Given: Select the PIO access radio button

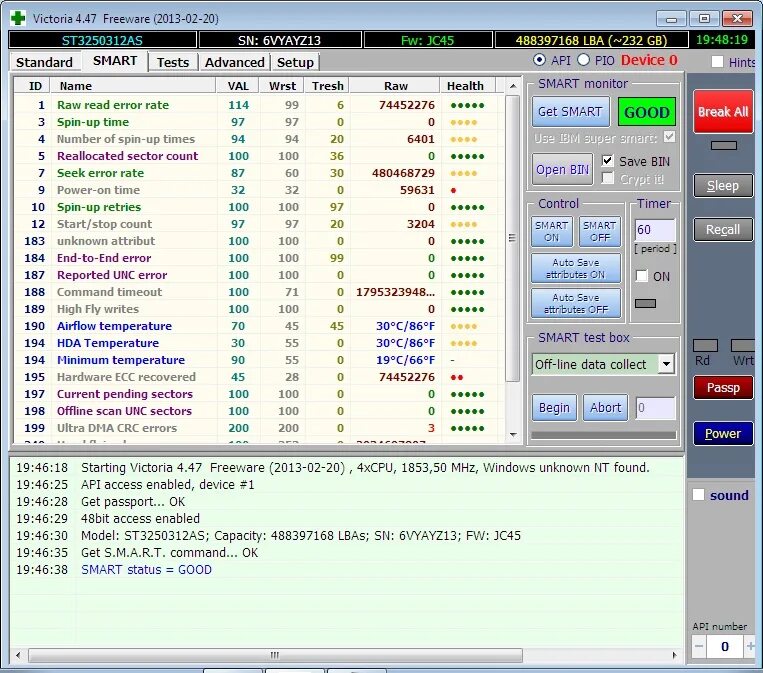Looking at the screenshot, I should tap(583, 60).
